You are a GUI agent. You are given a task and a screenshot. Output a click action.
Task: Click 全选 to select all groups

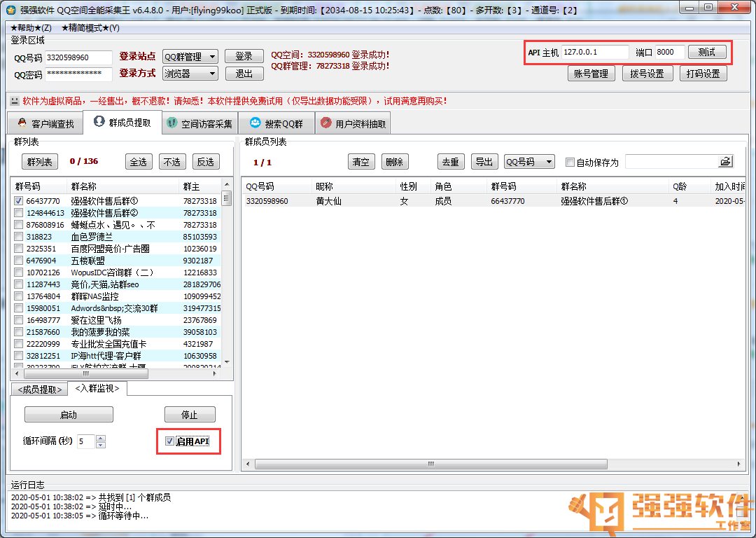coord(139,162)
